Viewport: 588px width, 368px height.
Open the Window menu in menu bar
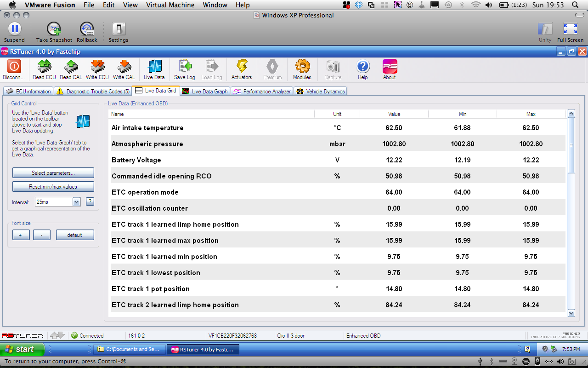pyautogui.click(x=215, y=5)
